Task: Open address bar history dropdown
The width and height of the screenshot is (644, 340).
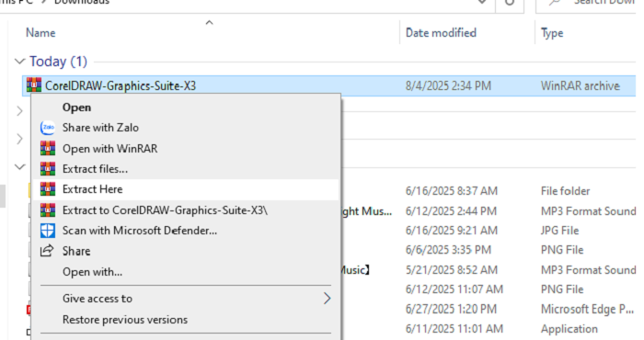Action: pyautogui.click(x=482, y=2)
